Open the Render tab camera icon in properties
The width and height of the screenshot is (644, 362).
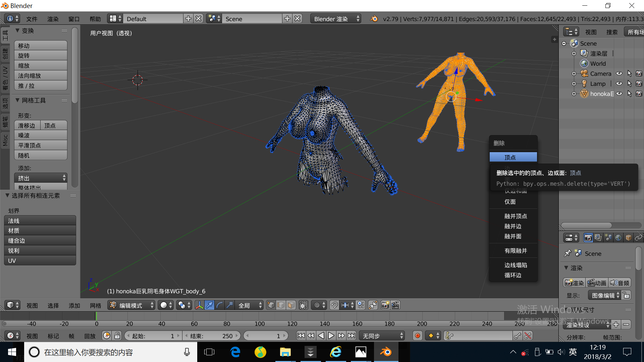tap(588, 238)
